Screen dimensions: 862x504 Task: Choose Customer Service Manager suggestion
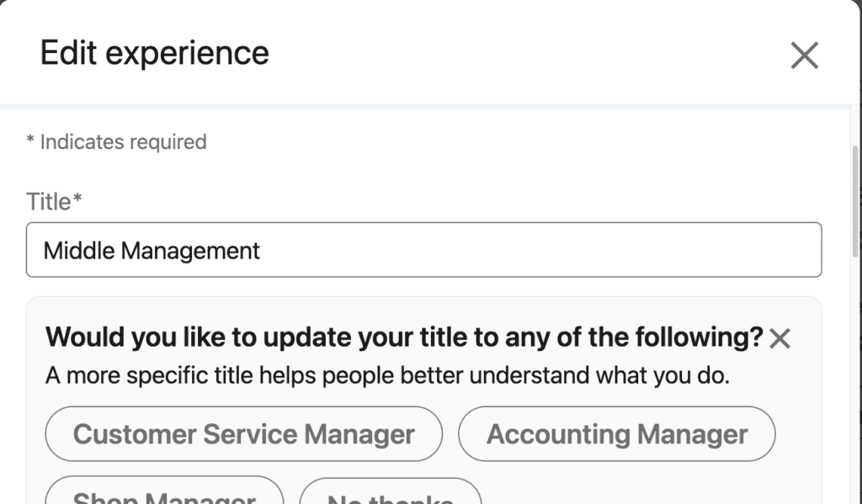pos(243,433)
